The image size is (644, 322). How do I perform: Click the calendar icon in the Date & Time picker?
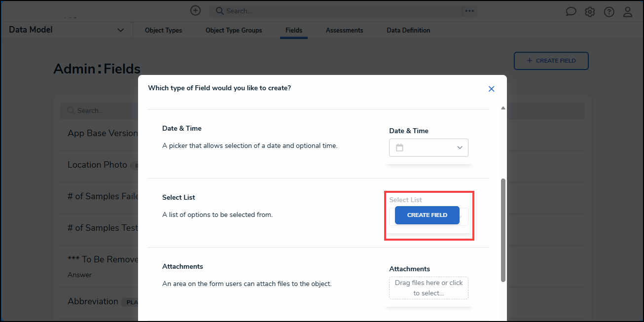(400, 147)
